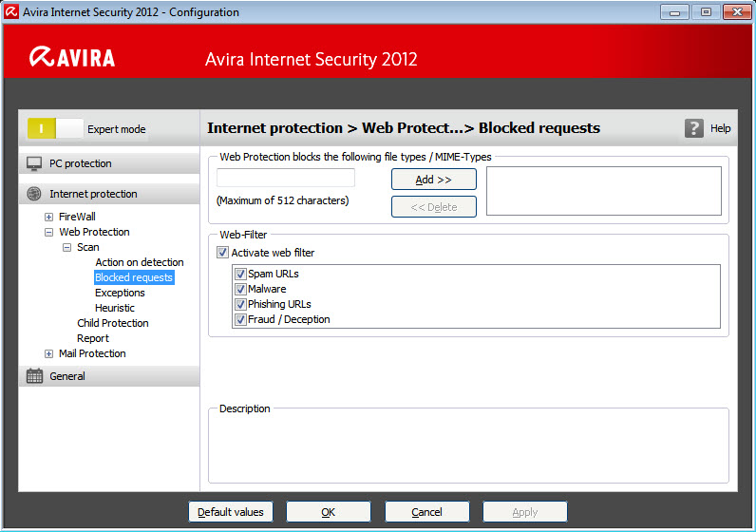Screen dimensions: 756x532
Task: Collapse the Web Protection tree node
Action: (x=48, y=232)
